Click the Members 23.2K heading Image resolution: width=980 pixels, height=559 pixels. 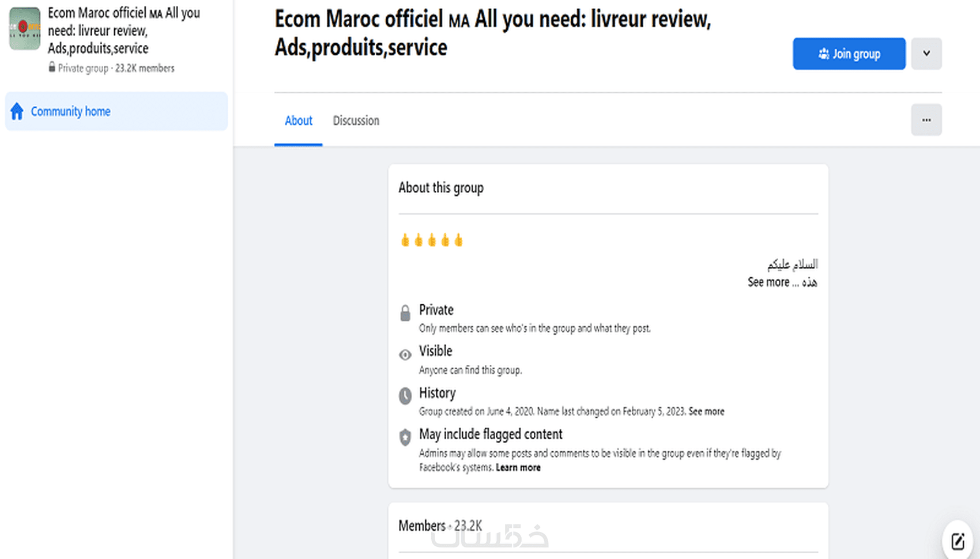tap(440, 526)
